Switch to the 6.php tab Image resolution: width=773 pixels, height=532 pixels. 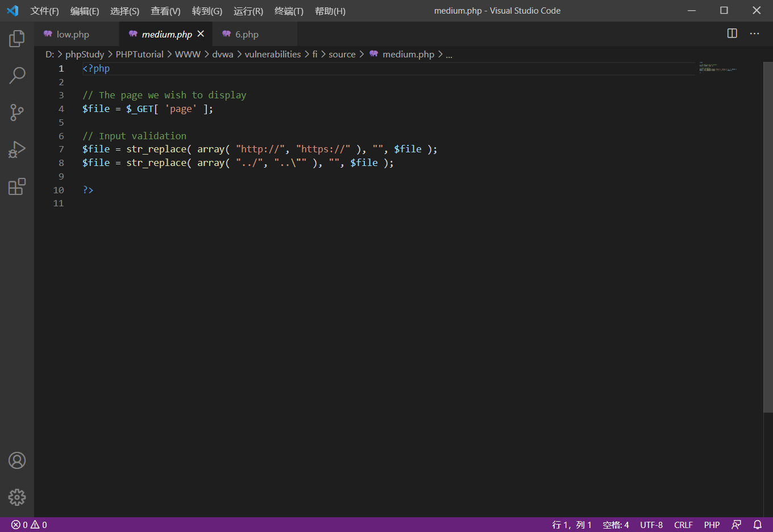[247, 35]
